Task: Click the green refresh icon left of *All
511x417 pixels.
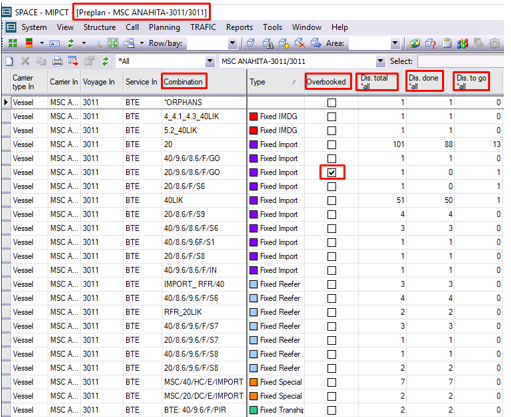Action: point(105,61)
